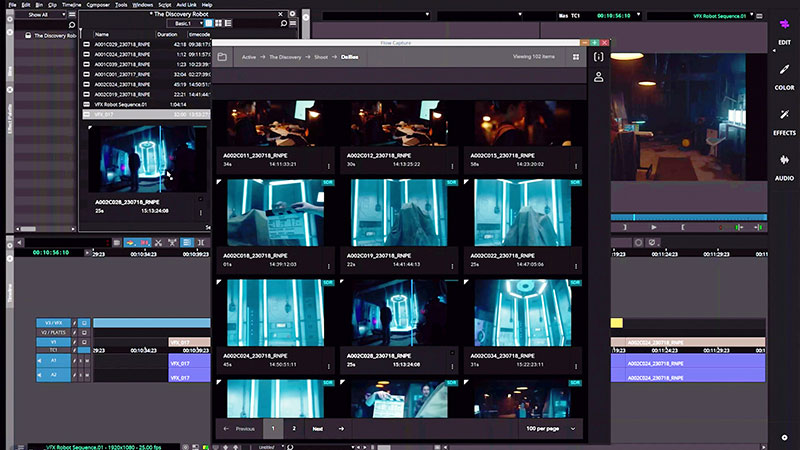Image resolution: width=800 pixels, height=450 pixels.
Task: Open the Bin menu
Action: pyautogui.click(x=39, y=5)
